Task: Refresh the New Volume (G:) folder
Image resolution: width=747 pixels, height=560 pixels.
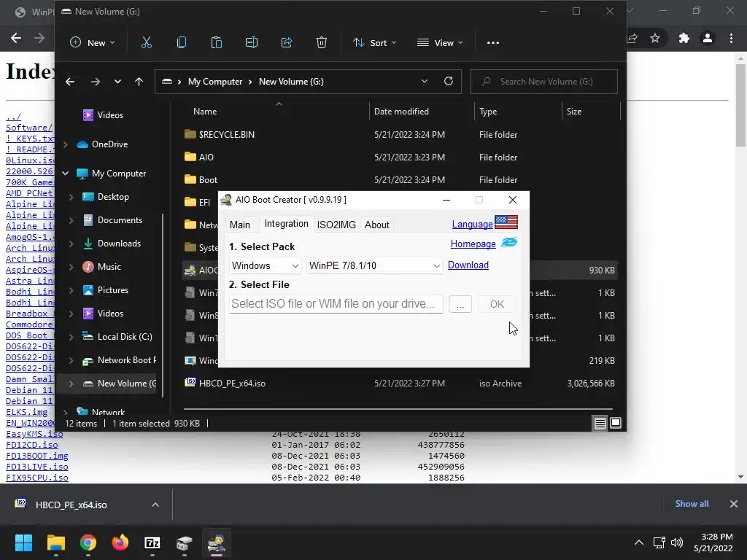Action: pos(449,82)
